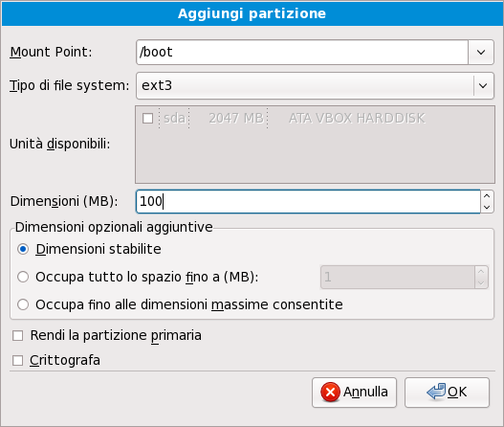The height and width of the screenshot is (427, 504).
Task: Click the sda device name
Action: click(x=174, y=119)
